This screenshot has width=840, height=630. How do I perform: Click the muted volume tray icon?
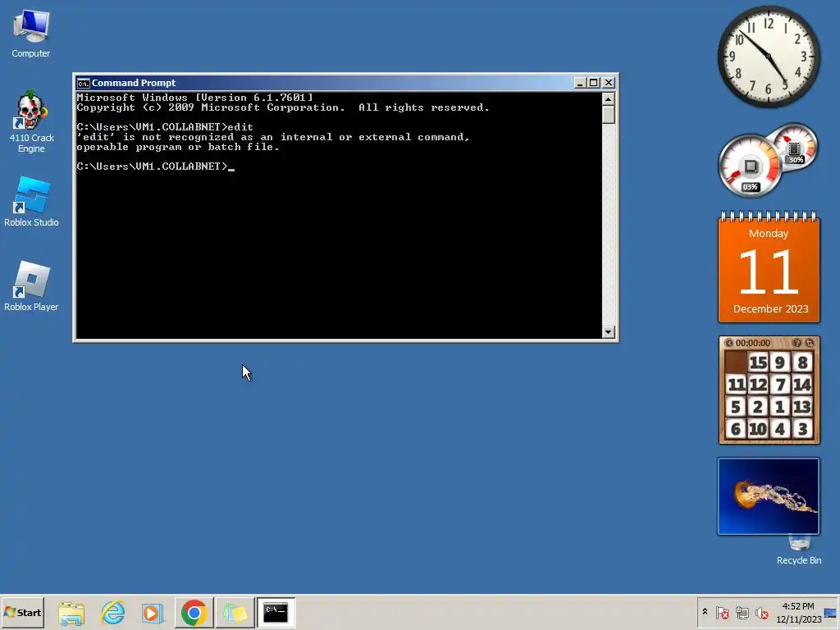(x=761, y=613)
